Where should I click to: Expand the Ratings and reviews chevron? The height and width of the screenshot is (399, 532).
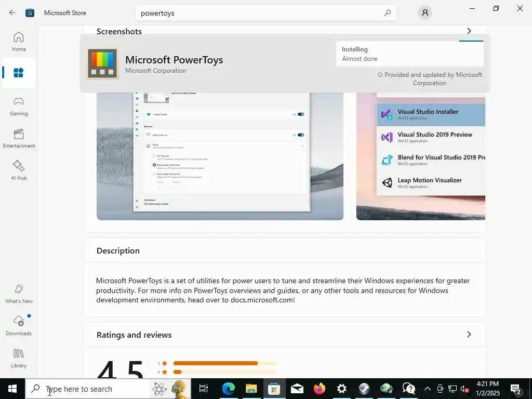click(469, 334)
